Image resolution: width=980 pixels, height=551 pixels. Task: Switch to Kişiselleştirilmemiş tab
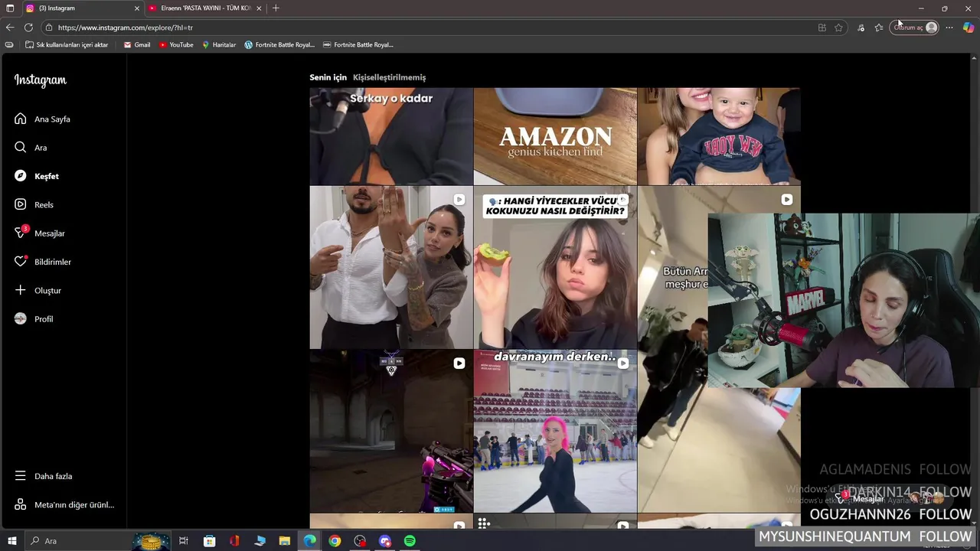pos(389,77)
